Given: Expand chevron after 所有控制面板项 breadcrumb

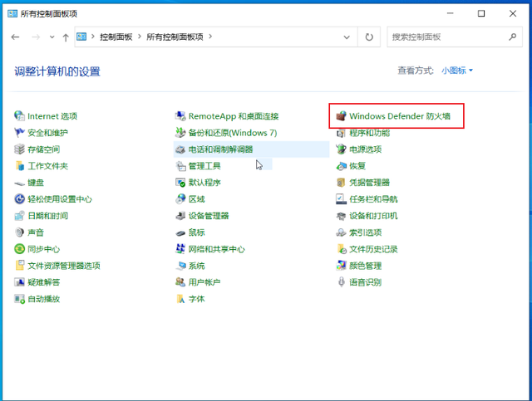Looking at the screenshot, I should coord(210,37).
